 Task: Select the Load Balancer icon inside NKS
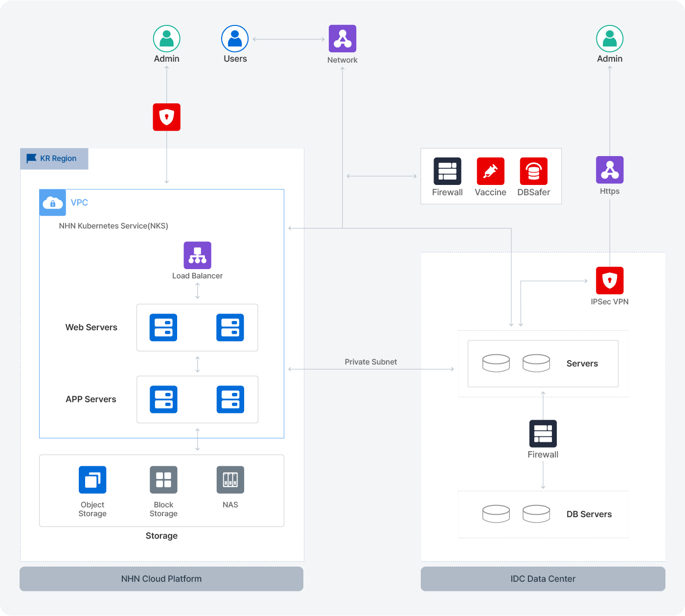(x=197, y=255)
